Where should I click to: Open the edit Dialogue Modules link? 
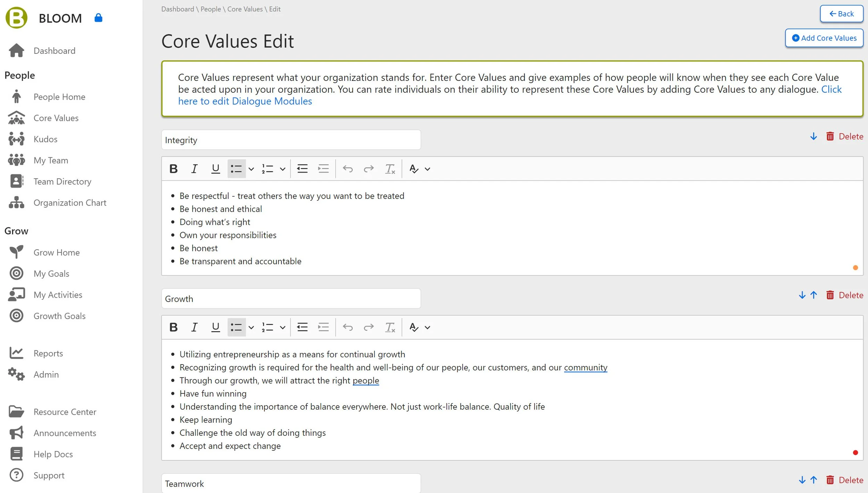[245, 101]
